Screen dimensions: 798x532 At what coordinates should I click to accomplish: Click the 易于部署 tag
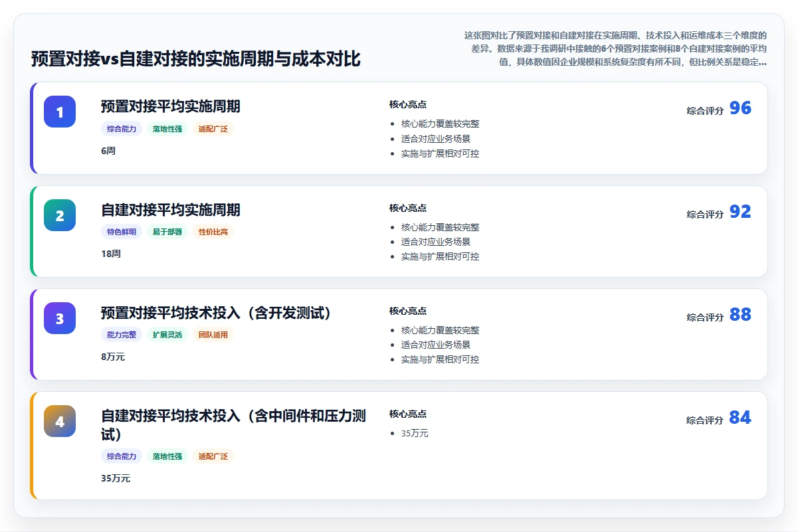[x=167, y=232]
